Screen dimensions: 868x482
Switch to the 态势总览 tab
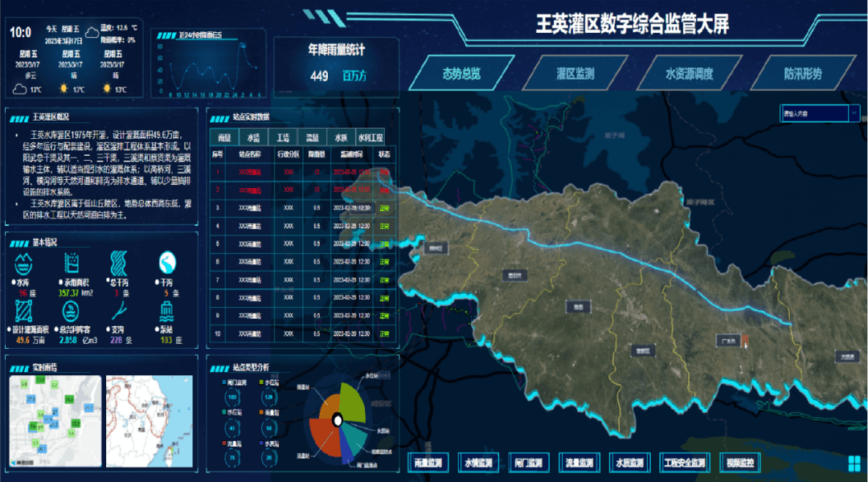coord(461,74)
